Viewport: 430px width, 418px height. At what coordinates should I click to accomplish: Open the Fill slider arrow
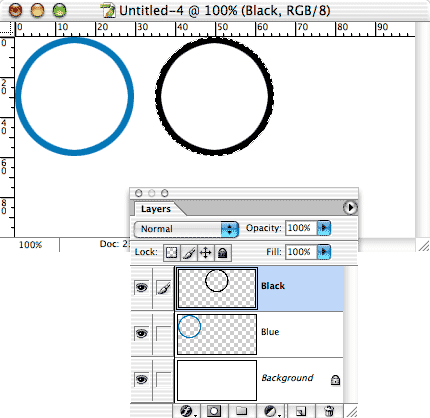point(324,252)
